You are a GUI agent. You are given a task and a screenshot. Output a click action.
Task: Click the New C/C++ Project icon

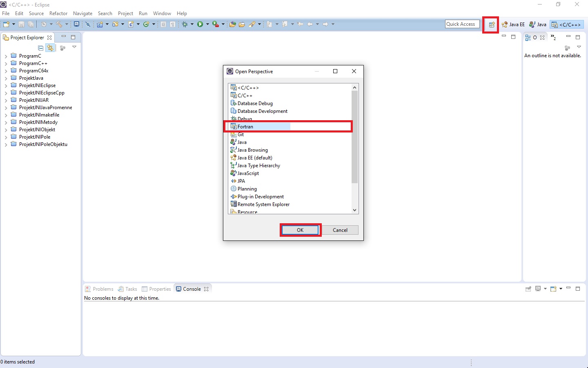pos(100,24)
